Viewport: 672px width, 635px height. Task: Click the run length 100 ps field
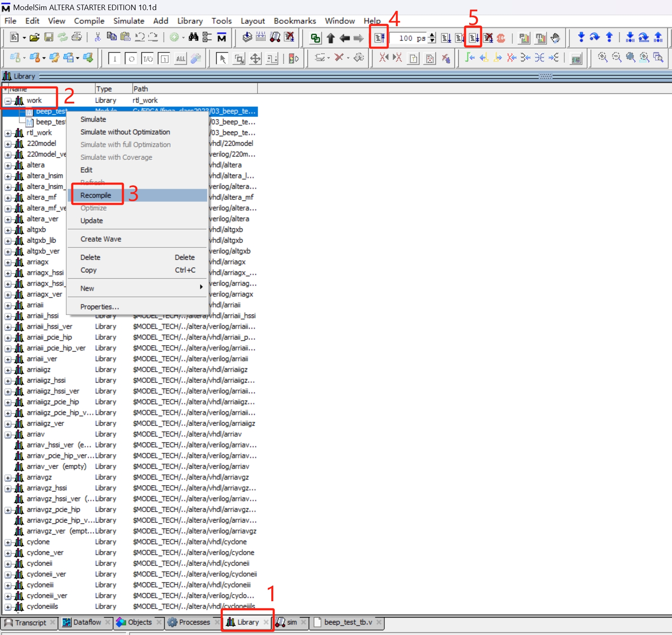tap(408, 38)
